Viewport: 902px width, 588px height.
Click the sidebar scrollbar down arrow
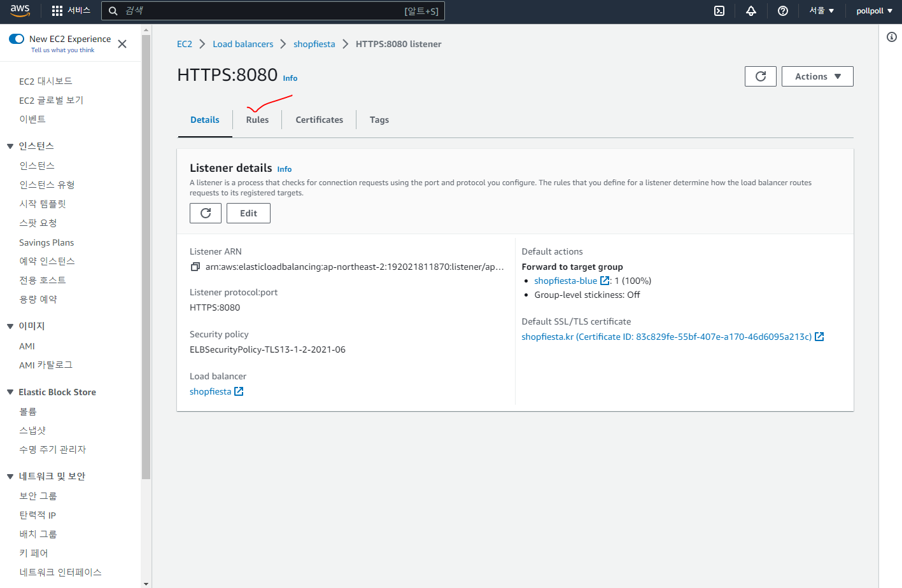pos(146,583)
